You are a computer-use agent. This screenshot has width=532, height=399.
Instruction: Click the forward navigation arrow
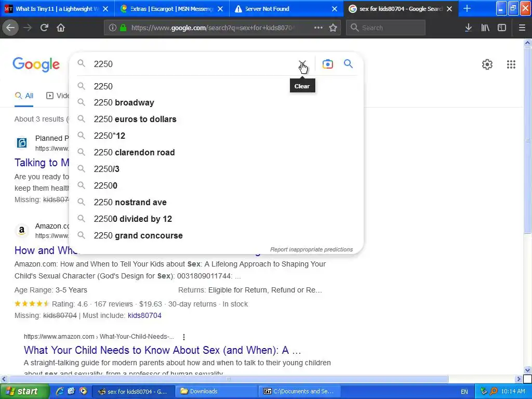click(x=28, y=28)
